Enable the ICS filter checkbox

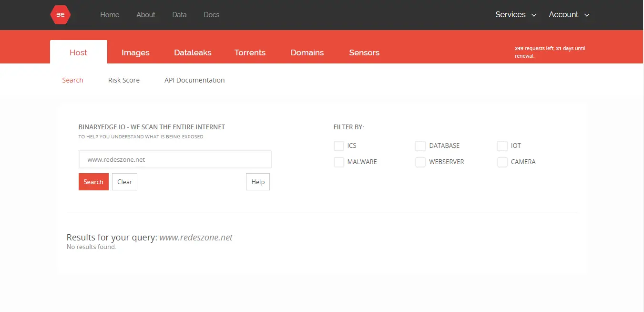coord(339,146)
